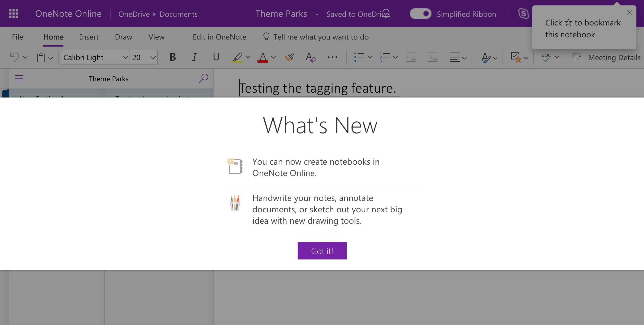Open the Documents breadcrumb link
The image size is (644, 325).
[179, 14]
